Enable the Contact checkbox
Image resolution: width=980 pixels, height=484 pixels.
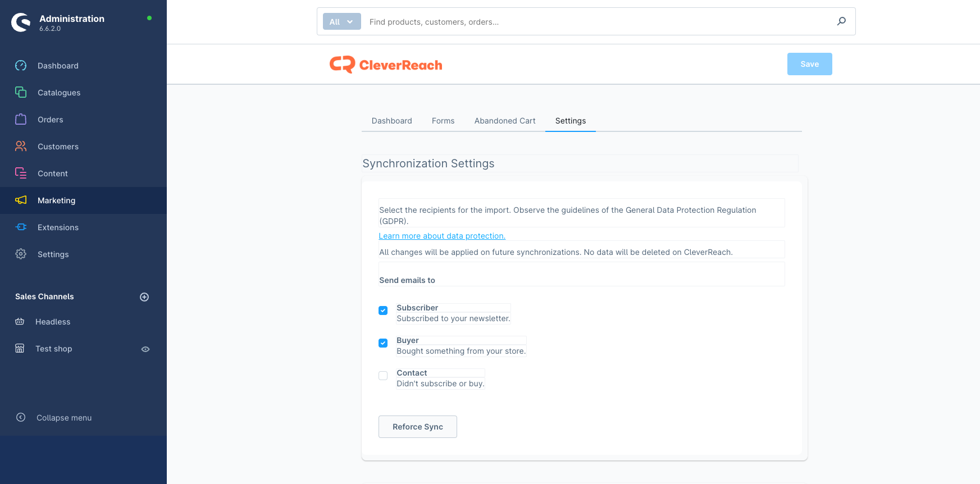point(383,376)
